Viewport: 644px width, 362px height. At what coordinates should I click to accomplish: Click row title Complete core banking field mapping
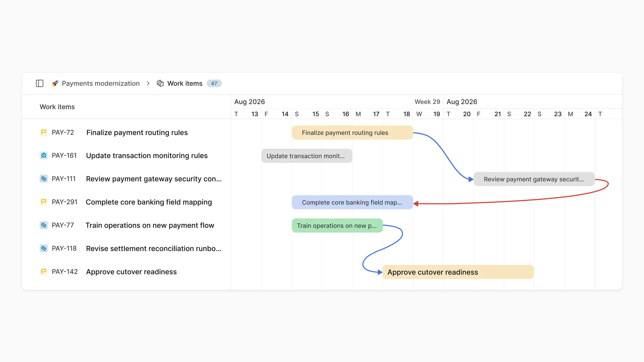(x=149, y=202)
